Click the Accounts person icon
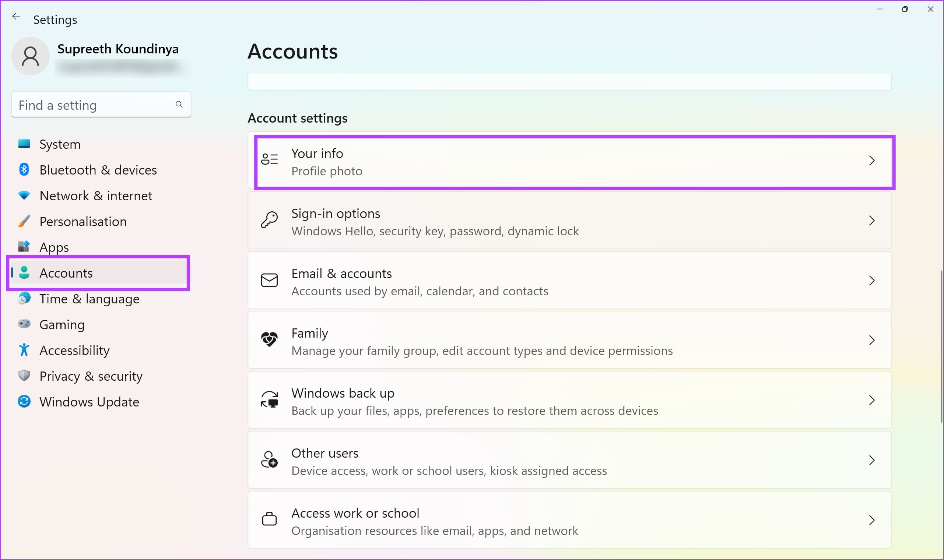Screen dimensions: 944x560 coord(24,272)
